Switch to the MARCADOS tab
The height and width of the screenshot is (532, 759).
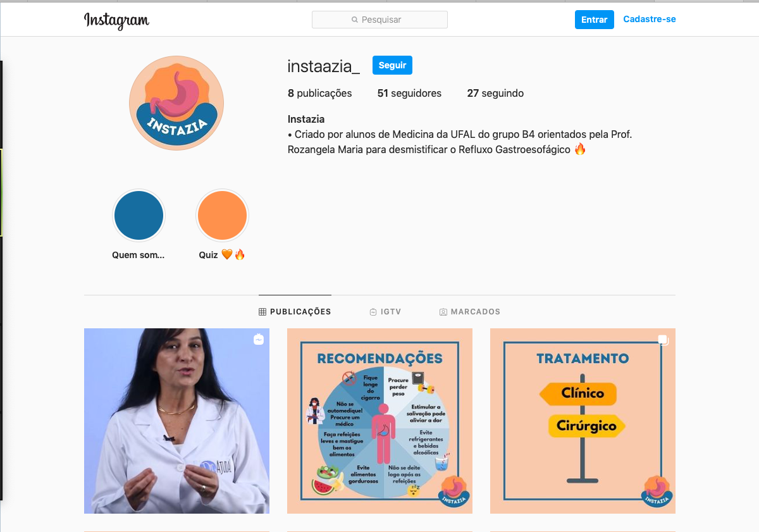pyautogui.click(x=470, y=312)
